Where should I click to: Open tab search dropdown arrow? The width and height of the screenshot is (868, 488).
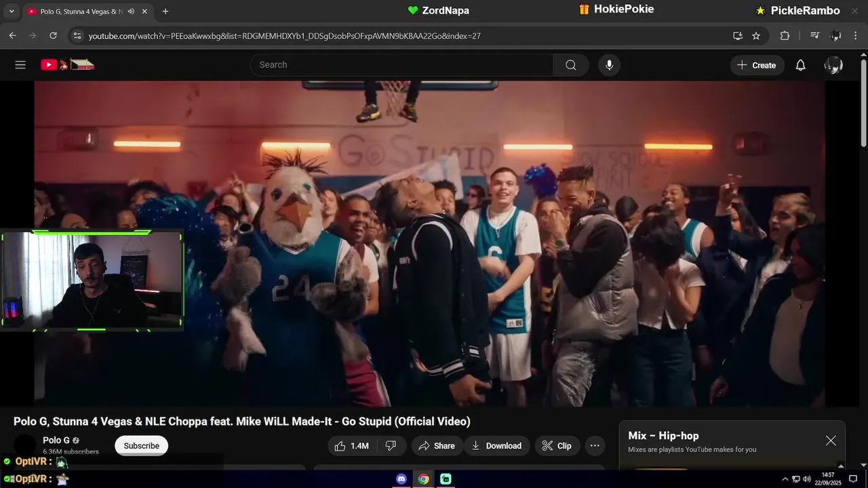tap(11, 12)
